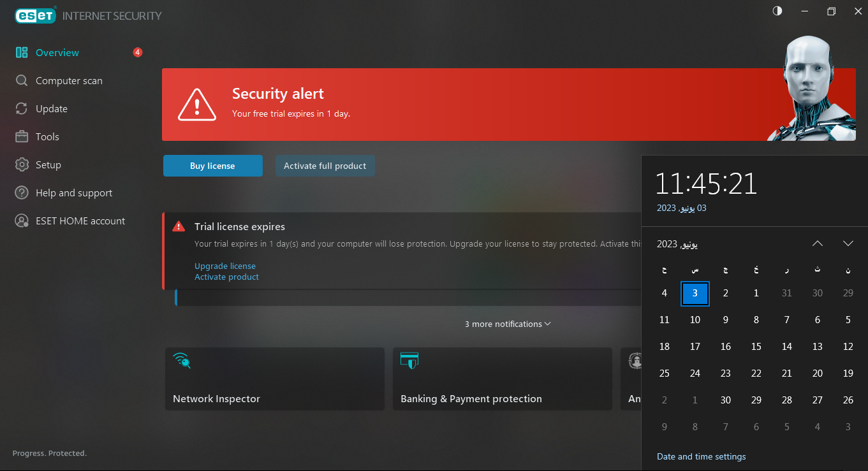Click the 11:45:21 clock display
Image resolution: width=868 pixels, height=471 pixels.
[706, 184]
